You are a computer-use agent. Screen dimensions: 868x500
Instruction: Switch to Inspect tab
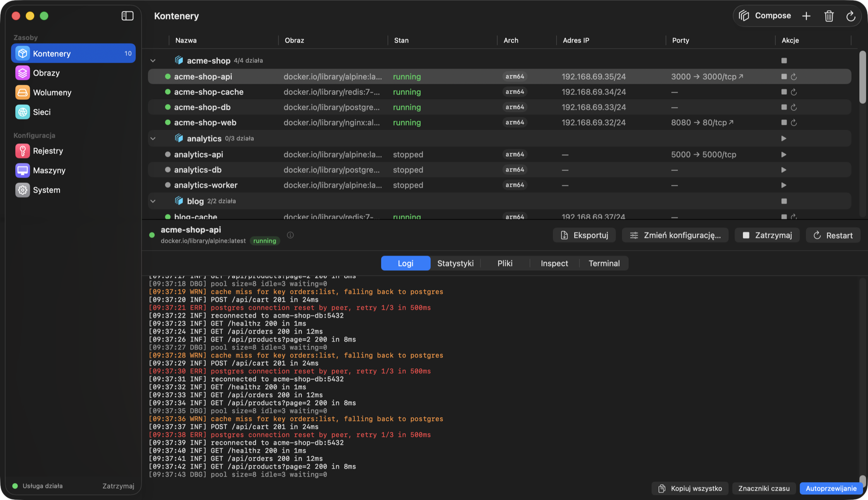[554, 263]
